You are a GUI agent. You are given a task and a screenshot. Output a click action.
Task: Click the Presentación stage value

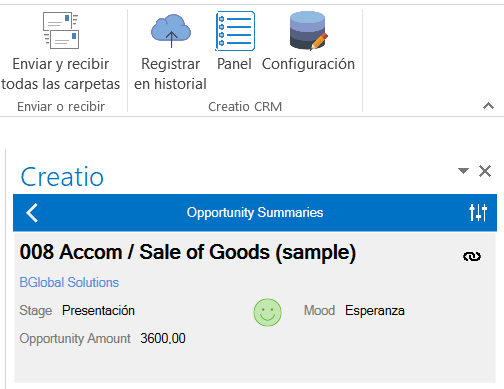pos(98,310)
